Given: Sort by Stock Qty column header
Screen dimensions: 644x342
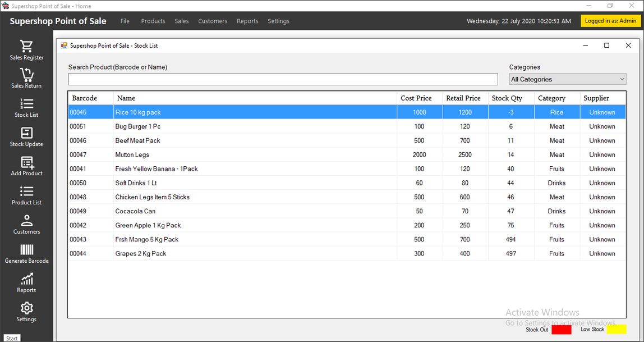Looking at the screenshot, I should (x=512, y=98).
